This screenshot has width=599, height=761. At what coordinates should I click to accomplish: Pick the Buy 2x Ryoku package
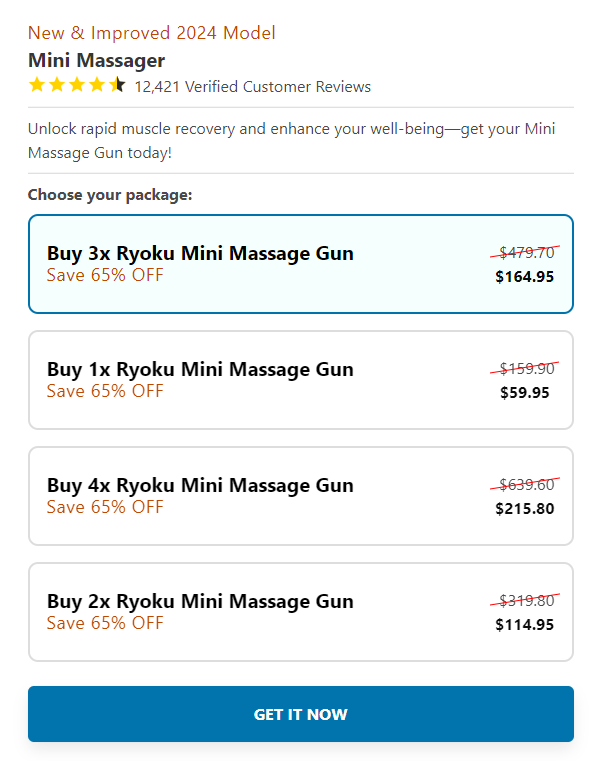300,612
